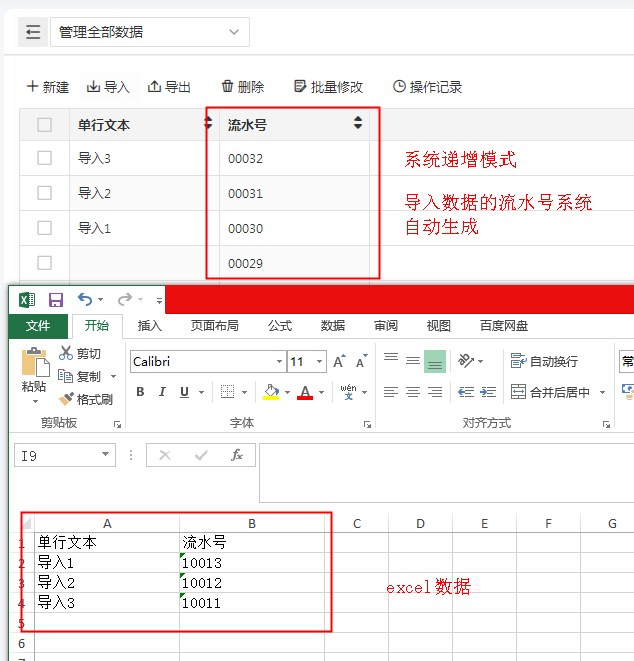Open the Calibri font name dropdown
Screen dimensions: 634x661
pyautogui.click(x=279, y=361)
